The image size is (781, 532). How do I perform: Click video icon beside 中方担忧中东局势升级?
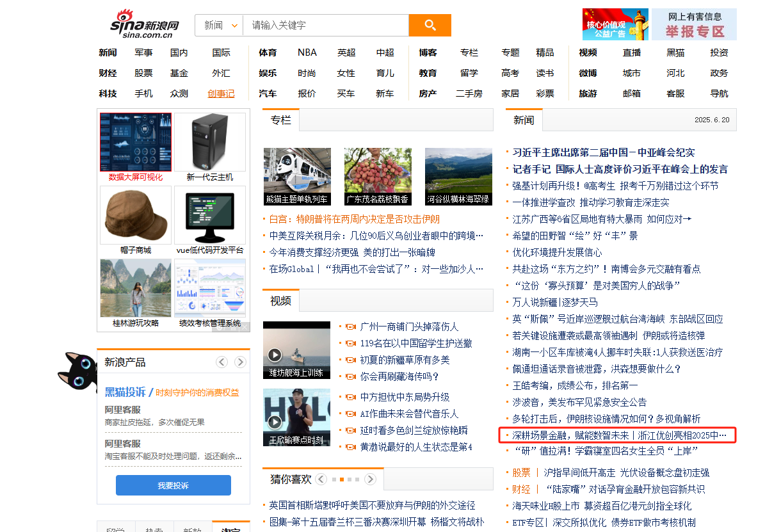[x=350, y=397]
